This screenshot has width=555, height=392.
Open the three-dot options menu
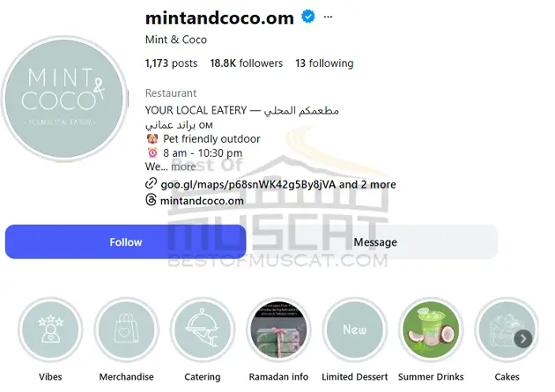(x=328, y=17)
